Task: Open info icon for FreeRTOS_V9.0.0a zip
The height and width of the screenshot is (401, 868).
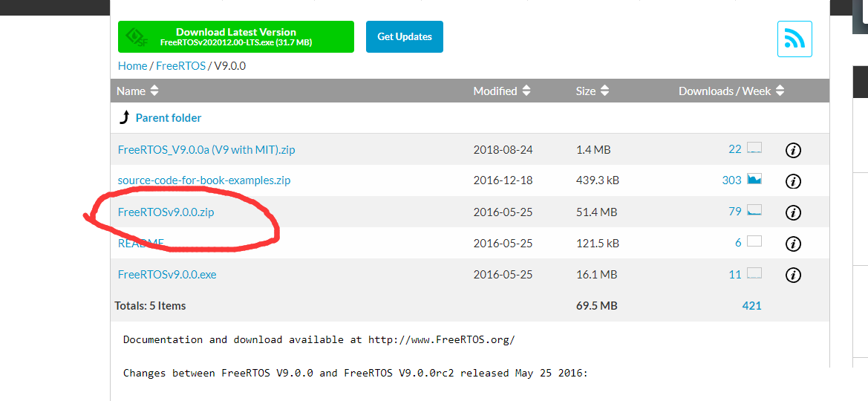Action: click(x=792, y=151)
